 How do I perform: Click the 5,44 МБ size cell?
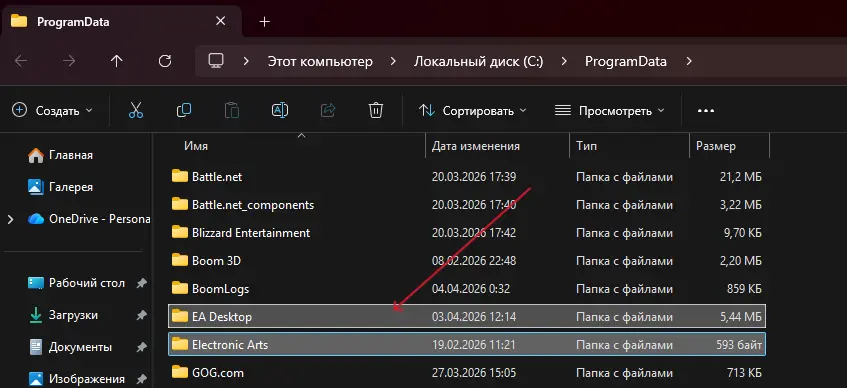pos(741,317)
